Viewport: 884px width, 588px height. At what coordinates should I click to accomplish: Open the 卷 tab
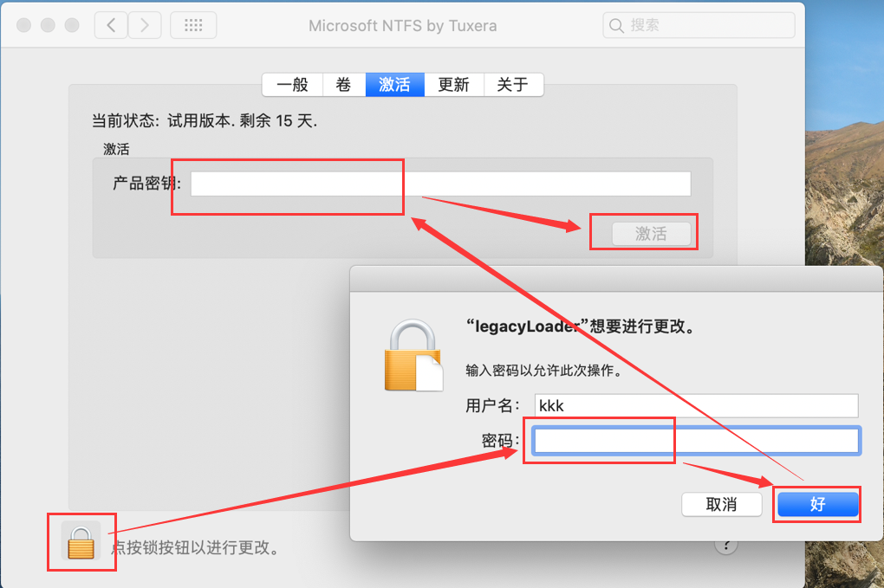pyautogui.click(x=344, y=84)
